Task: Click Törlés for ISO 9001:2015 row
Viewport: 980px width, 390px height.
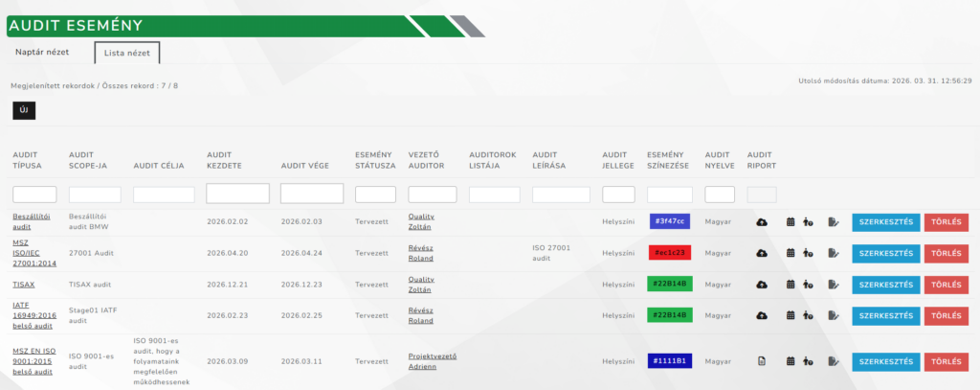Action: (947, 362)
